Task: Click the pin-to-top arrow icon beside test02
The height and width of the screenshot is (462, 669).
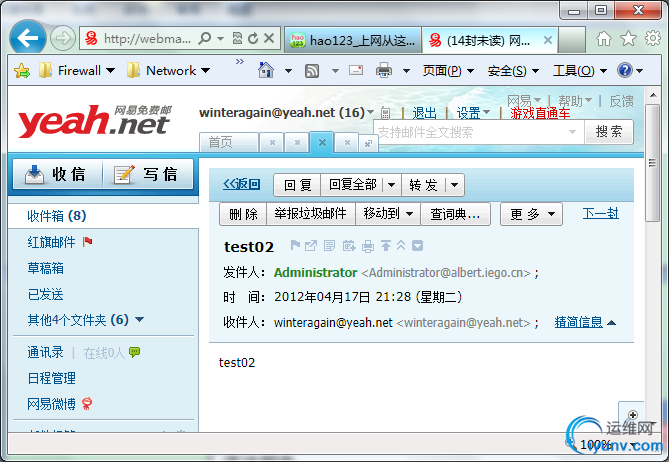Action: 386,245
